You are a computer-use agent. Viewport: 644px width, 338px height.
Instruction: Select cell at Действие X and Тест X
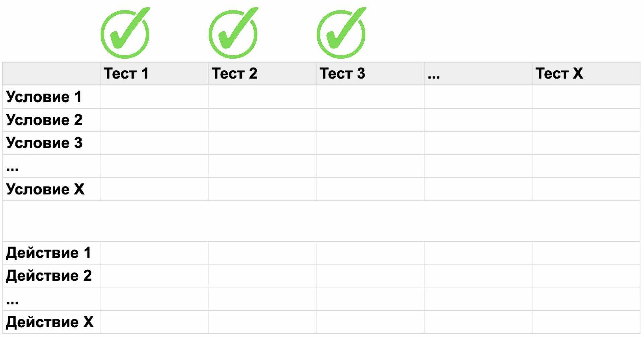tap(586, 322)
